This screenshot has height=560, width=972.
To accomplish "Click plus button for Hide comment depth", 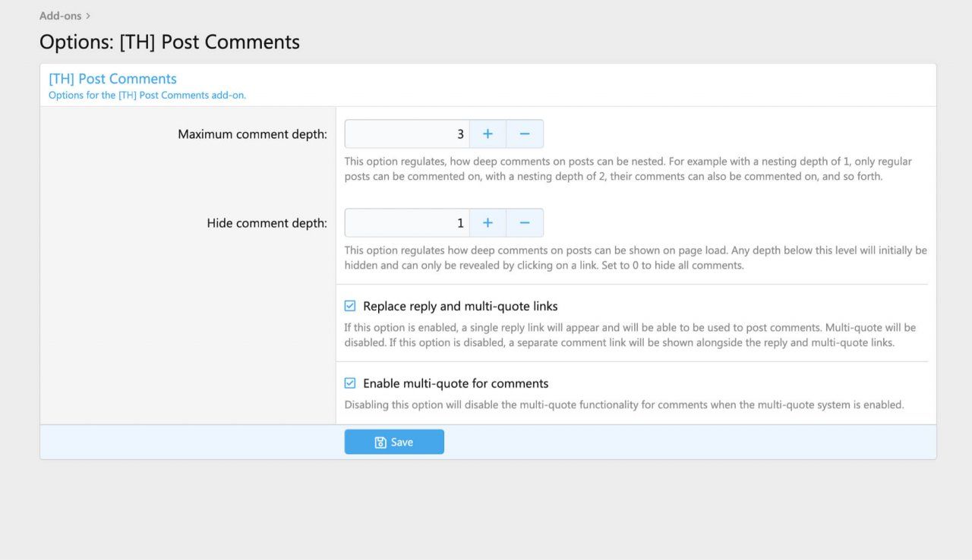I will pos(488,223).
